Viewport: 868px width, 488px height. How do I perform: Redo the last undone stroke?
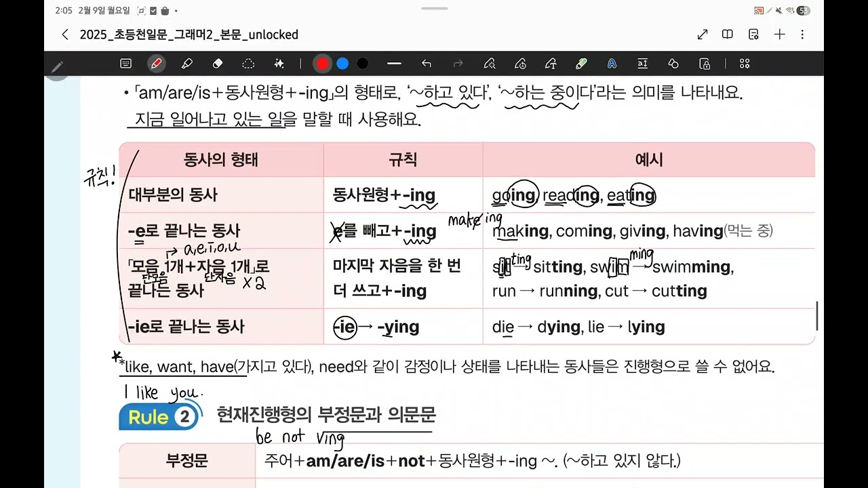coord(458,64)
